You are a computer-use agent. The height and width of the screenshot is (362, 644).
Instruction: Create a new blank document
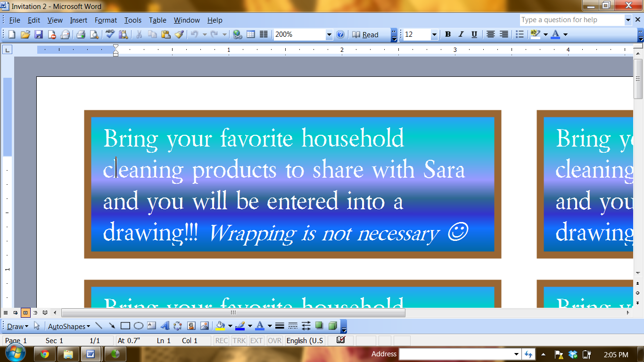coord(12,34)
